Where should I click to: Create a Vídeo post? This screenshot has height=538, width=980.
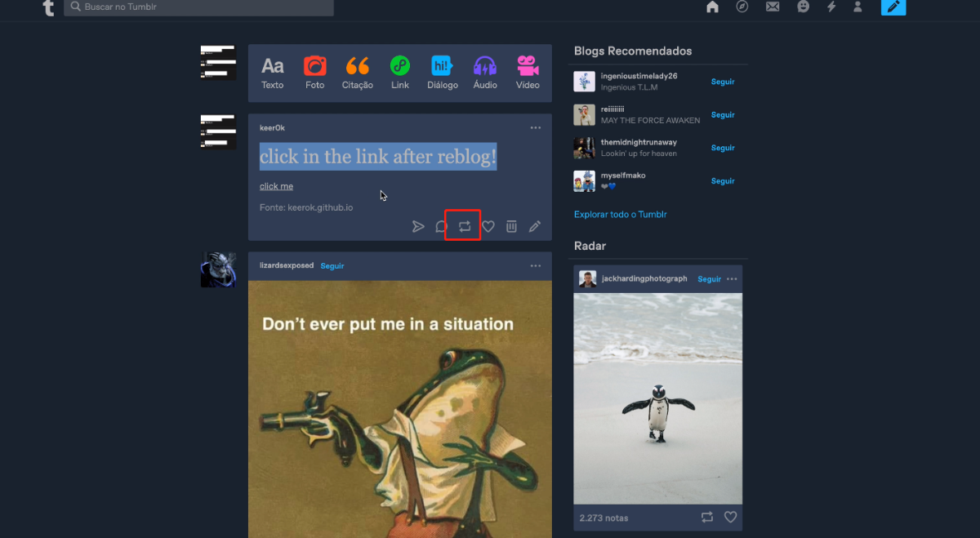pos(528,73)
